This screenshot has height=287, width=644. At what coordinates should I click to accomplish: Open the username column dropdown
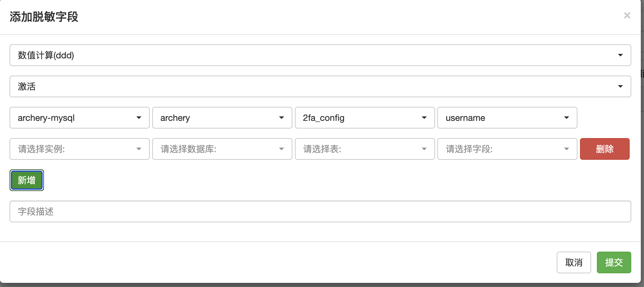507,118
